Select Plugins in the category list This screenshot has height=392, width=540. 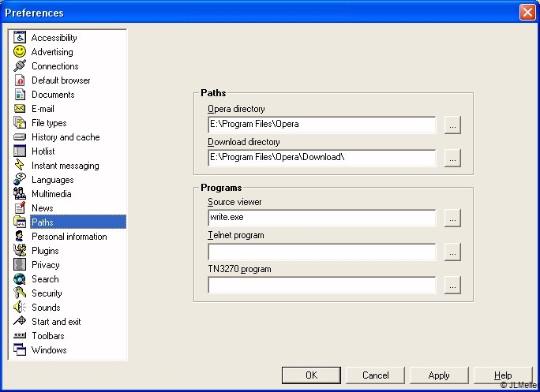click(45, 251)
